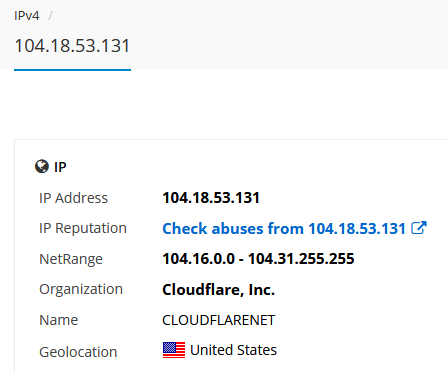Open the external link icon after abuse check
This screenshot has height=373, width=448.
coord(419,228)
